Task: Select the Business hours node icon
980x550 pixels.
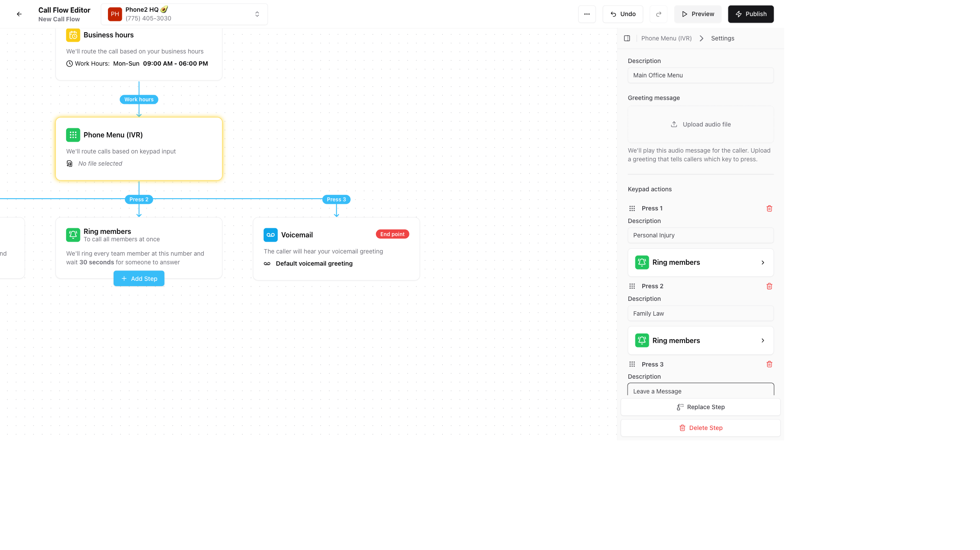Action: point(73,35)
